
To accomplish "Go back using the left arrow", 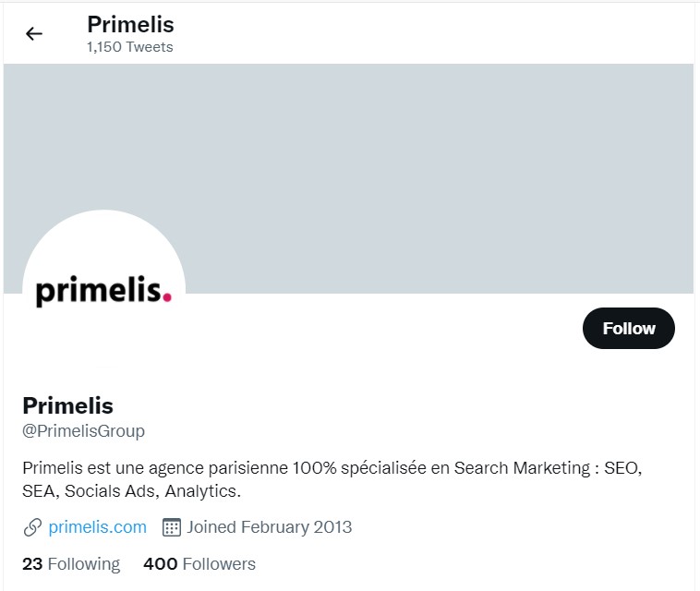I will point(34,34).
